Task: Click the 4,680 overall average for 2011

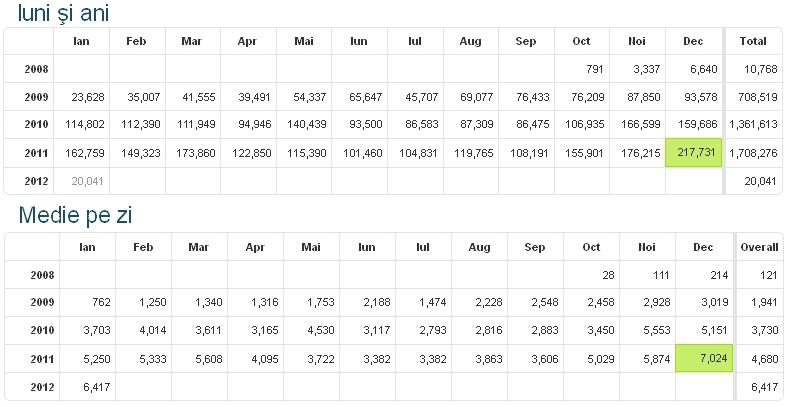Action: tap(764, 359)
